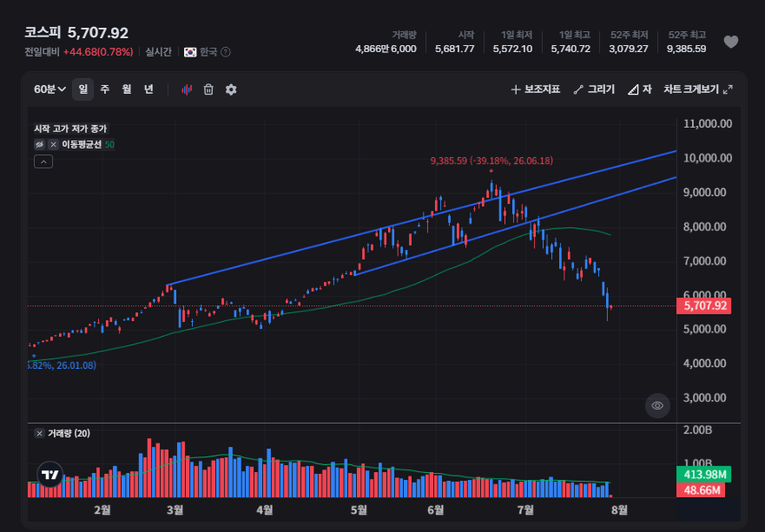Click the 시작 value 5,681.77
The width and height of the screenshot is (765, 532).
tap(454, 49)
